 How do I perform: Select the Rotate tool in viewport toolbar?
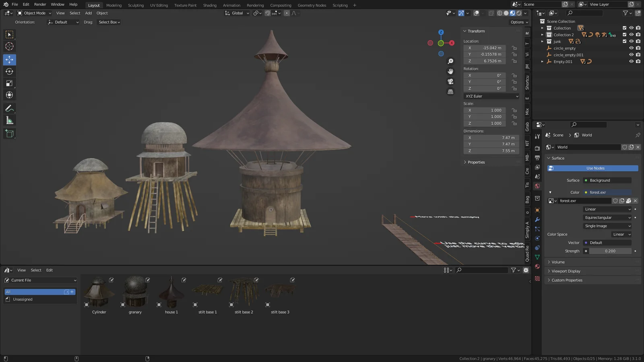click(9, 71)
